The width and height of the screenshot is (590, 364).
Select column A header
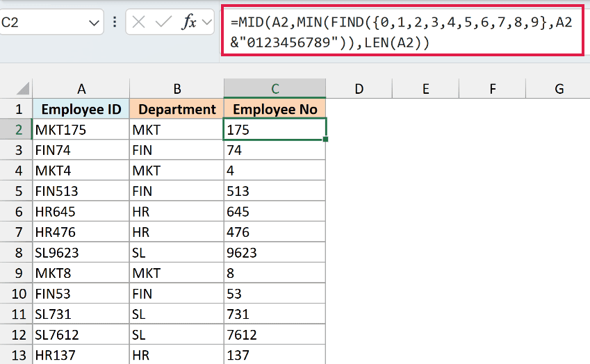[x=81, y=89]
